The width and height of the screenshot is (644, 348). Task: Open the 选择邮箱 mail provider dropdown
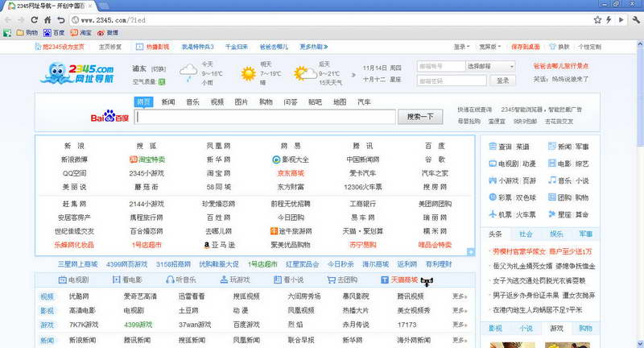490,66
